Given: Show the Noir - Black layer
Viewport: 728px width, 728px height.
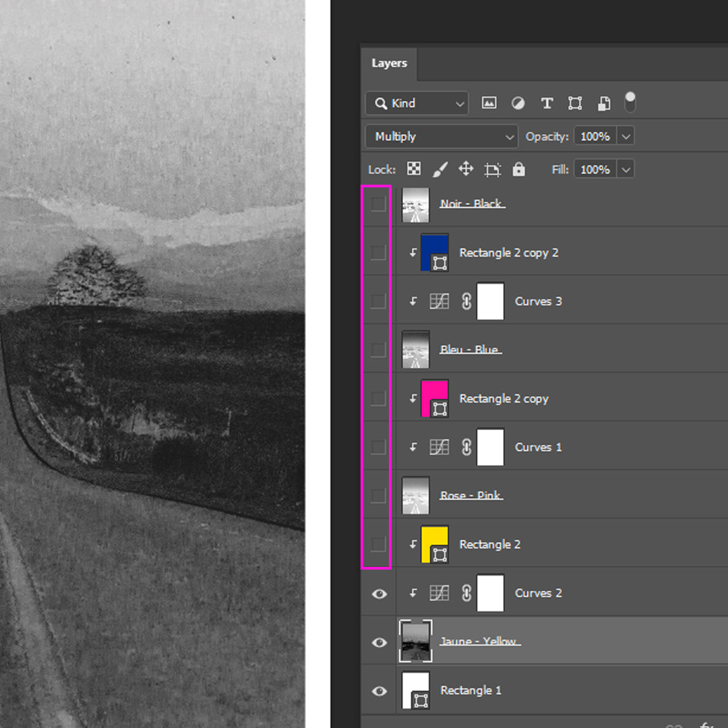Looking at the screenshot, I should coord(379,204).
